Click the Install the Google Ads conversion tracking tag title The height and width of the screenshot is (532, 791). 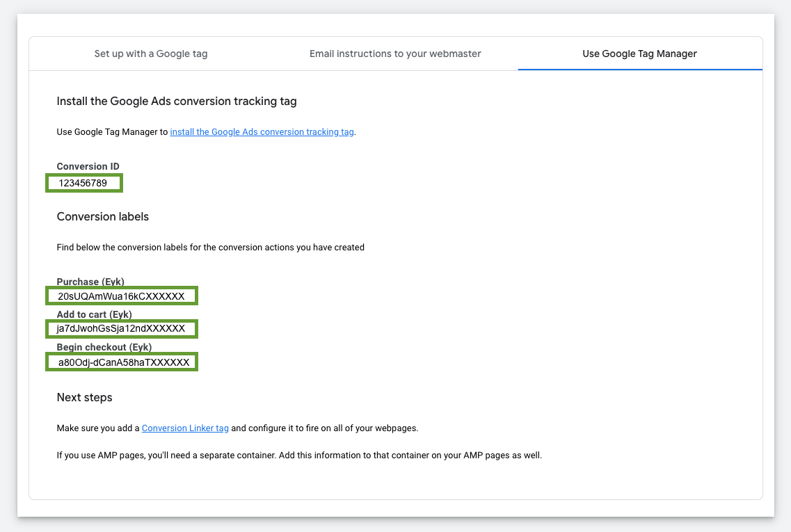click(177, 101)
